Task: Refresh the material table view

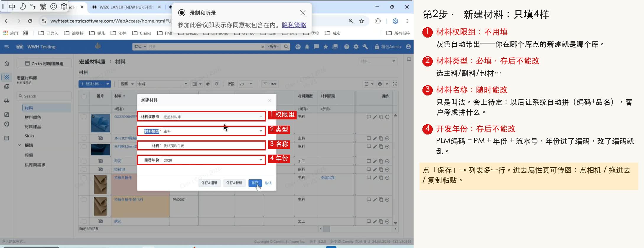Action: [217, 84]
